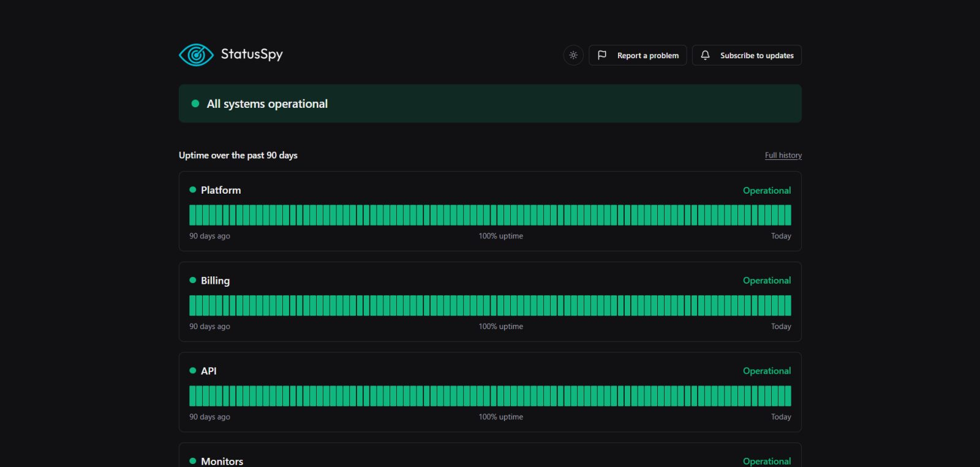This screenshot has width=980, height=467.
Task: Click the Billing Operational status label
Action: 767,281
